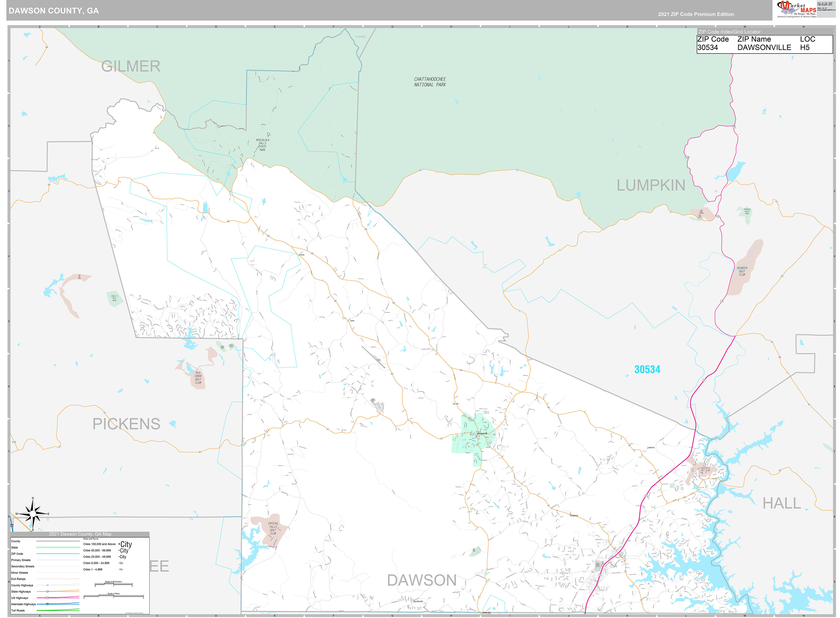Image resolution: width=840 pixels, height=618 pixels.
Task: Click the I-575 interstate shield near the compass
Action: coord(12,525)
